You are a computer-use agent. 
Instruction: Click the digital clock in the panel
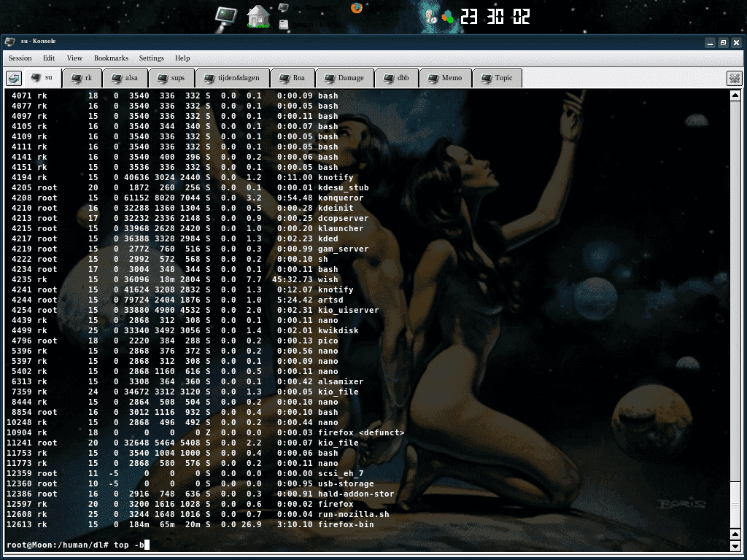(495, 17)
